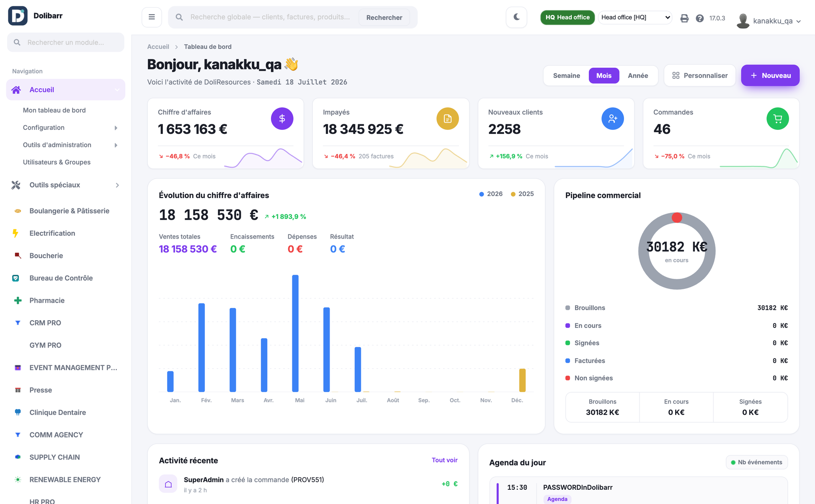
Task: Click the Personnaliser button
Action: click(700, 75)
